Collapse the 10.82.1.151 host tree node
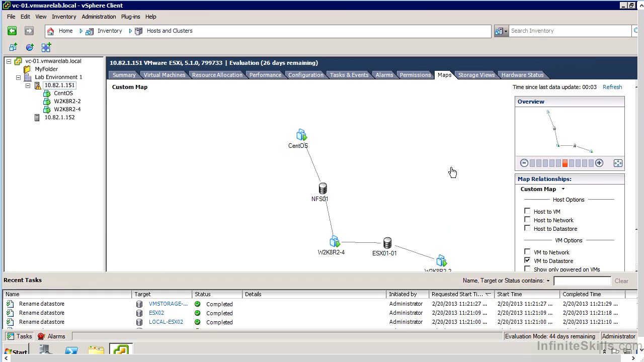 pyautogui.click(x=28, y=85)
